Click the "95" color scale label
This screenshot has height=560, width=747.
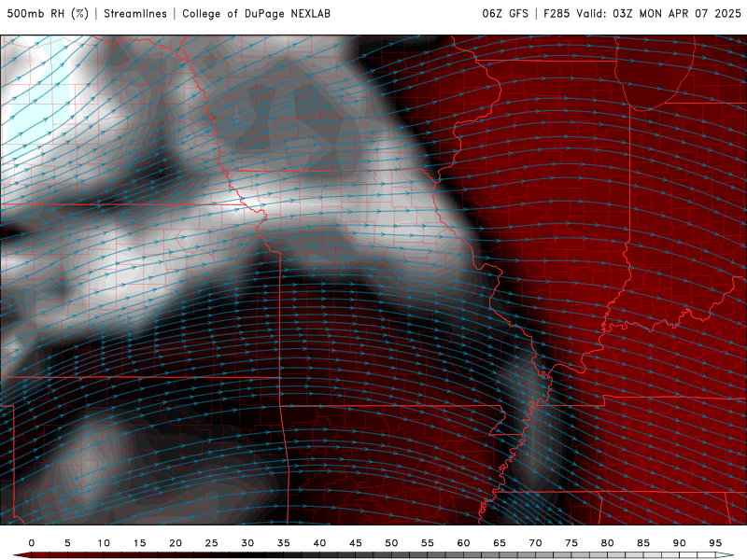pyautogui.click(x=715, y=543)
